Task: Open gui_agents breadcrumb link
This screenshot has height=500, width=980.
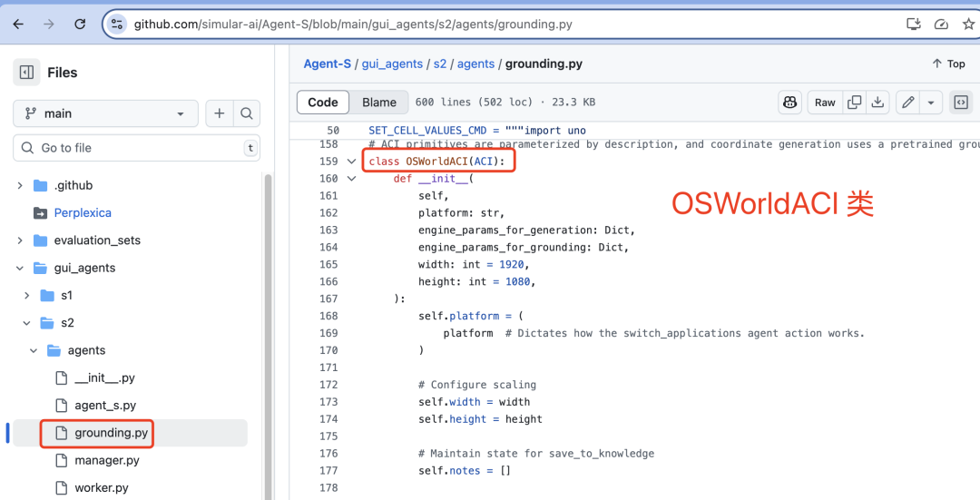Action: point(392,64)
